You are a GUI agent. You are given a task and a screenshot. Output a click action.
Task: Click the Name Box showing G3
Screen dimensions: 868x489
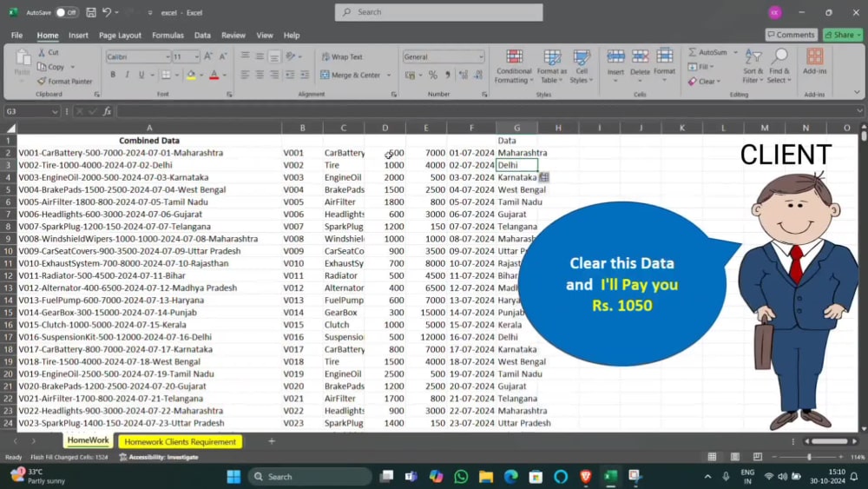(31, 111)
